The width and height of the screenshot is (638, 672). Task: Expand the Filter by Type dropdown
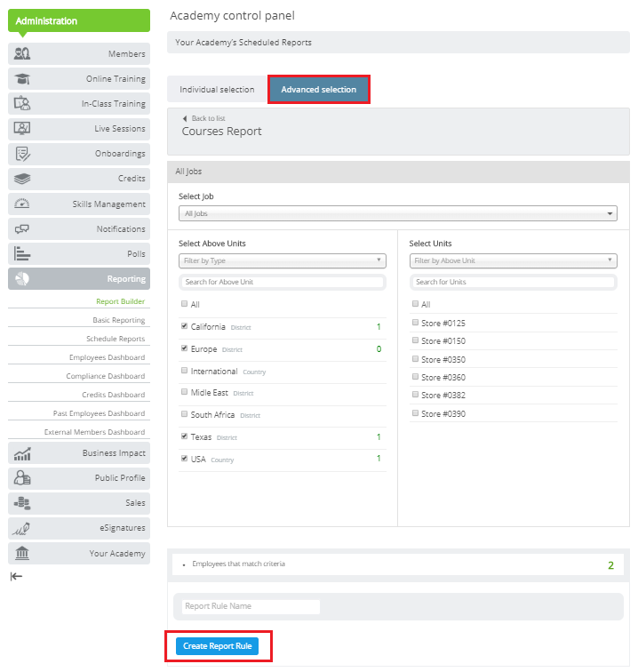282,260
